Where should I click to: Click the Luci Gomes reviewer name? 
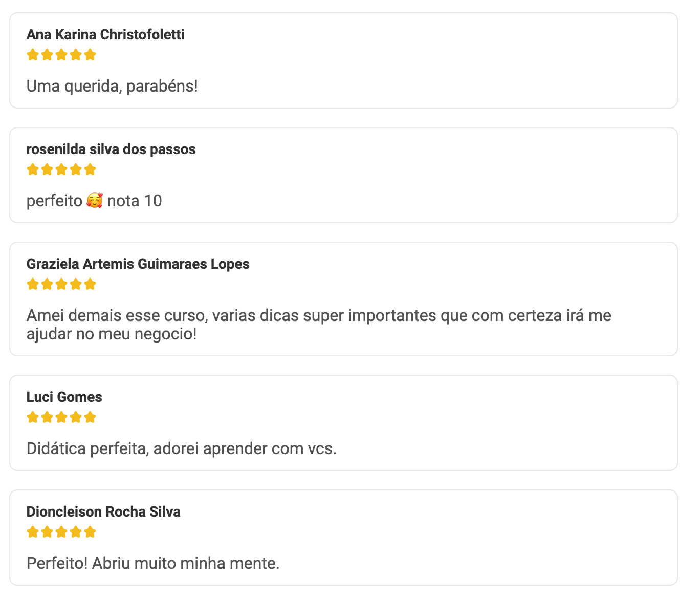point(64,397)
